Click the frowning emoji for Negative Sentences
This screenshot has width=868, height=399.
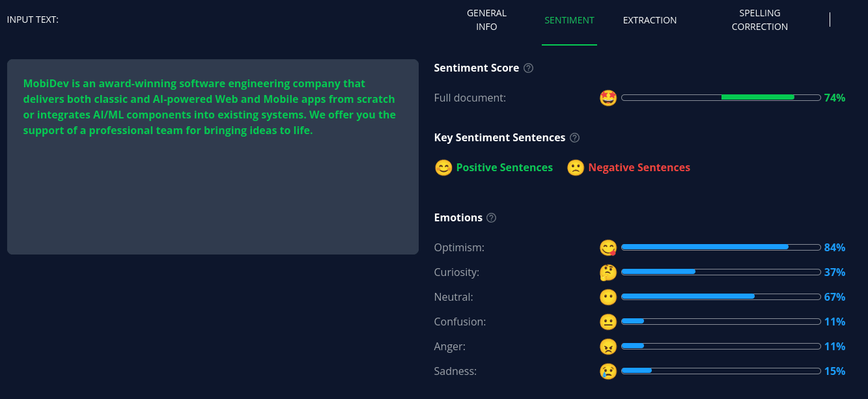pos(576,168)
